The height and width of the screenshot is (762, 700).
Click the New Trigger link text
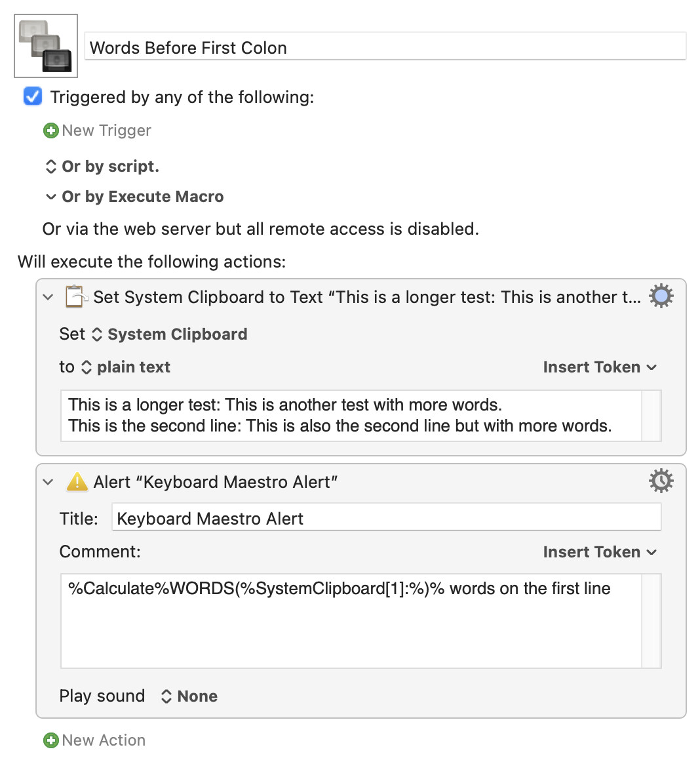click(106, 130)
